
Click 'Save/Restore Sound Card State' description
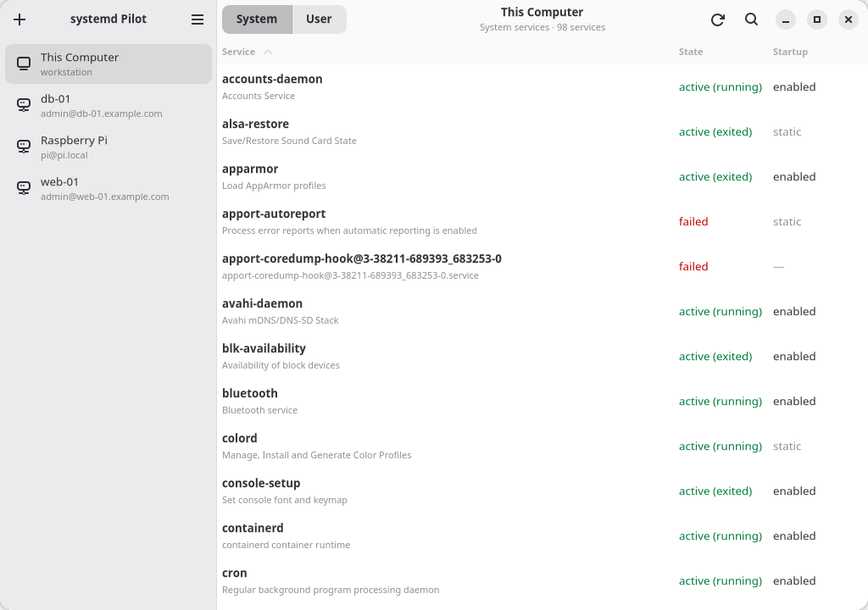[x=289, y=141]
